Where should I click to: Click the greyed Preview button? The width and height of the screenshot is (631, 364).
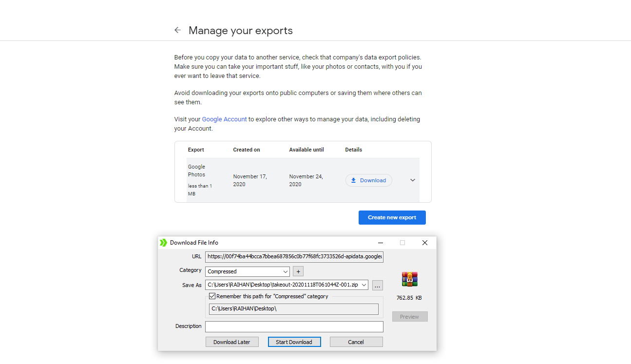click(x=410, y=317)
